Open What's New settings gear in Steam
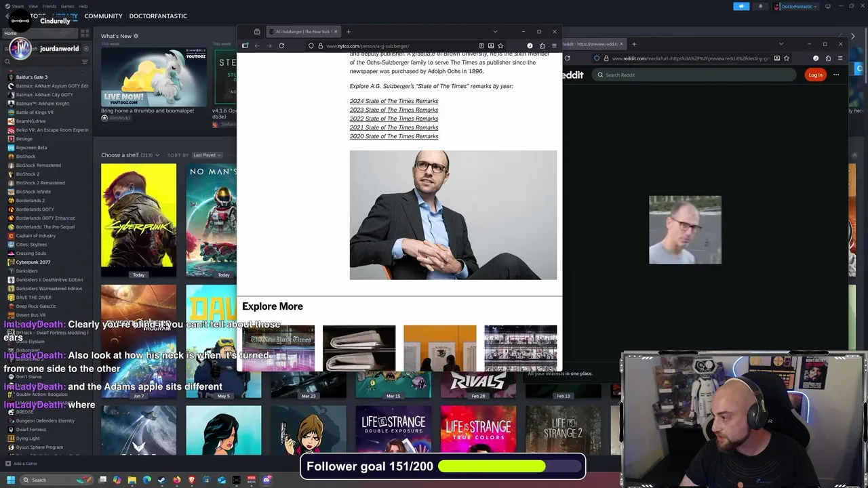This screenshot has height=488, width=868. click(x=136, y=36)
